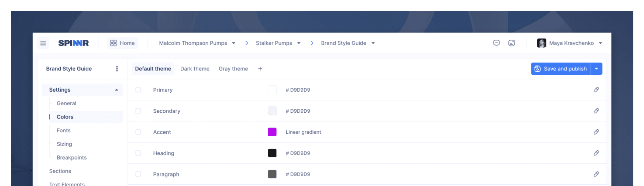This screenshot has width=644, height=186.
Task: Switch to the Dark theme tab
Action: [x=195, y=69]
